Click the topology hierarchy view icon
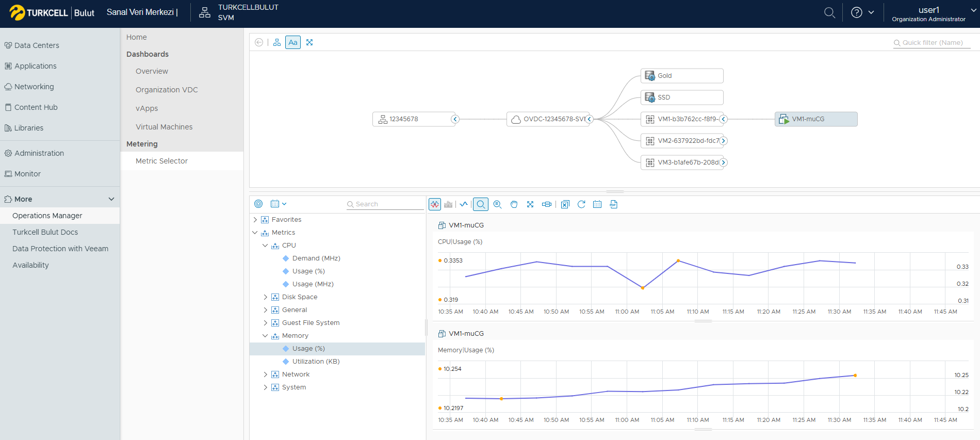The image size is (980, 440). tap(277, 42)
